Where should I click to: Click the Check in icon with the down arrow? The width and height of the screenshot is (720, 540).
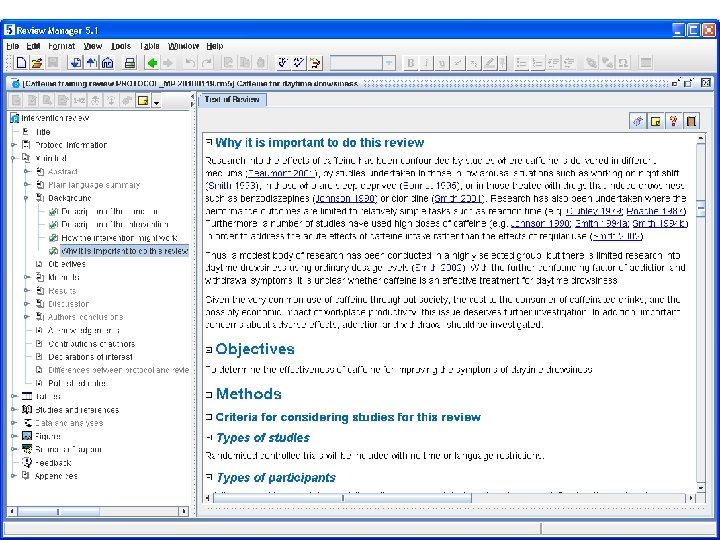75,63
